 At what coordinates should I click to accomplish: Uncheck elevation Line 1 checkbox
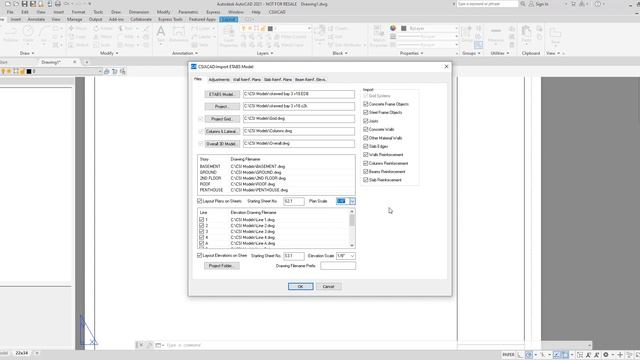coord(202,220)
